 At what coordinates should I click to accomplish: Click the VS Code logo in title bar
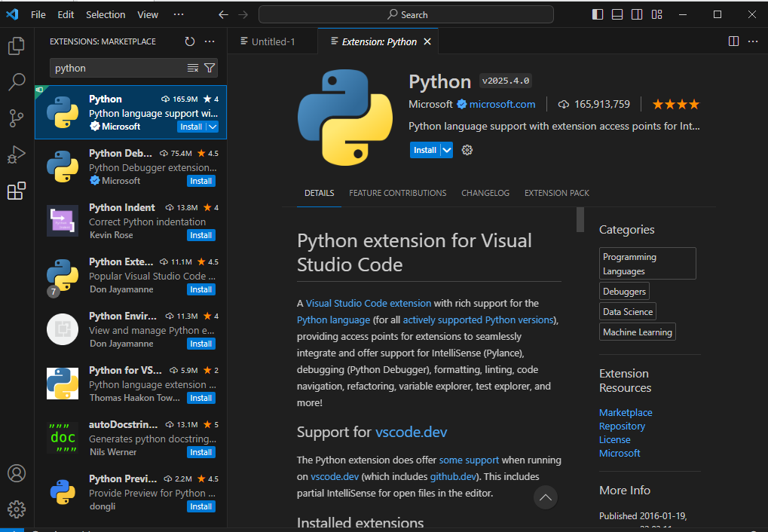[12, 14]
